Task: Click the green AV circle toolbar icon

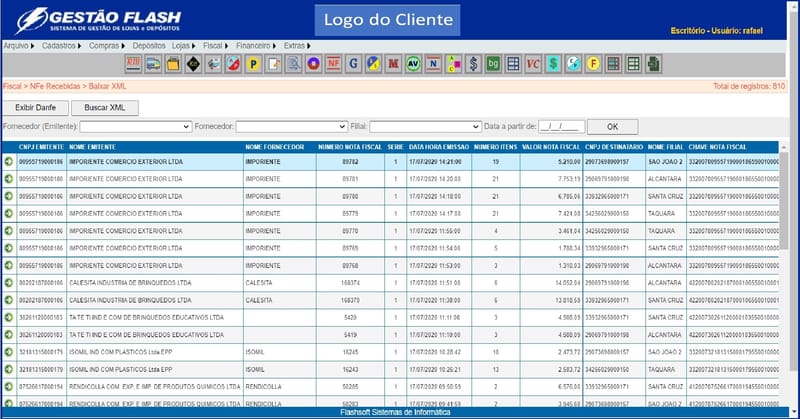Action: pyautogui.click(x=413, y=64)
